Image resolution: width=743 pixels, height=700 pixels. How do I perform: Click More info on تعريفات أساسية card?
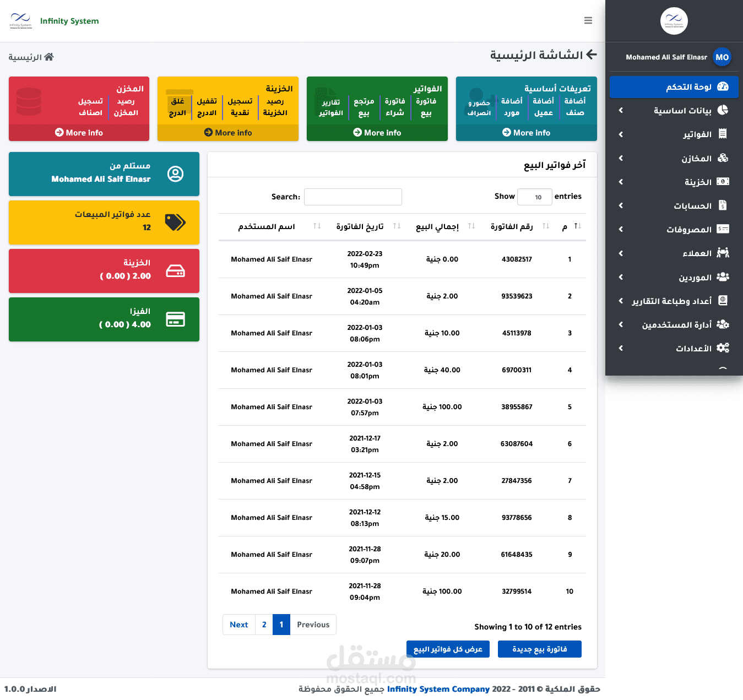coord(527,133)
